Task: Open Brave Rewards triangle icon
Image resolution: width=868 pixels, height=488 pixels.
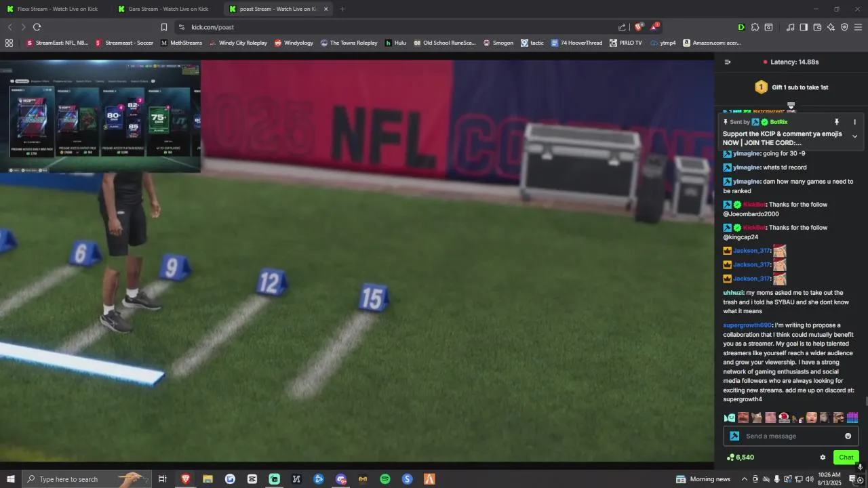Action: pos(654,27)
